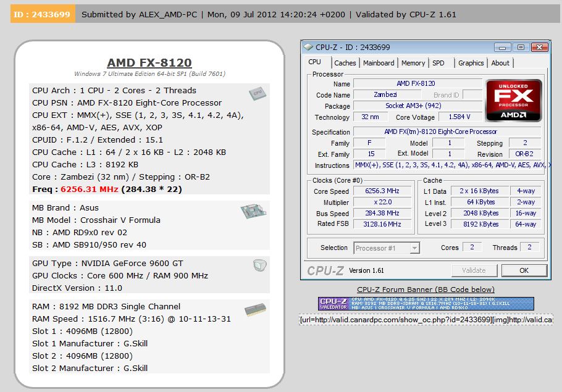Click the CPU PSN : AMD FX-8120 line
562x392 pixels.
click(127, 103)
